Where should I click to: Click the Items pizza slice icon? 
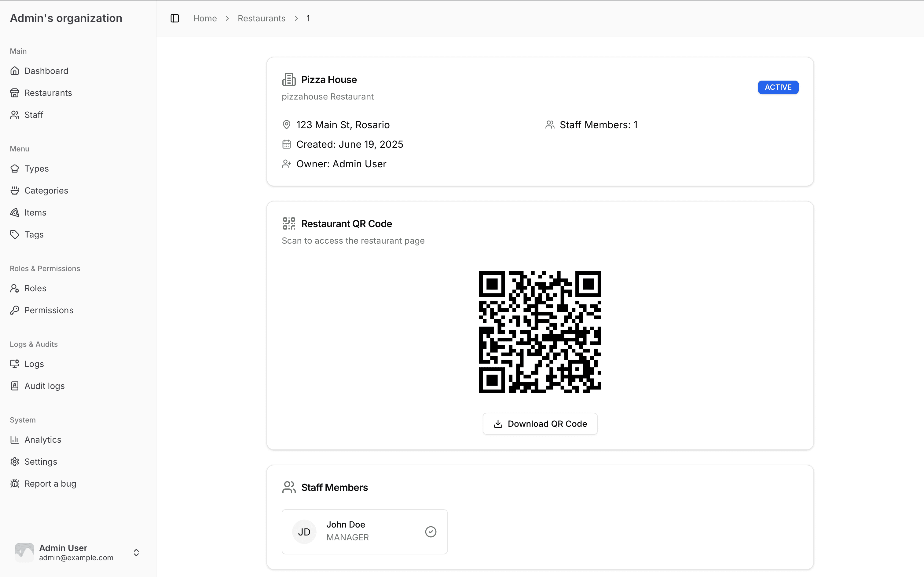coord(14,212)
